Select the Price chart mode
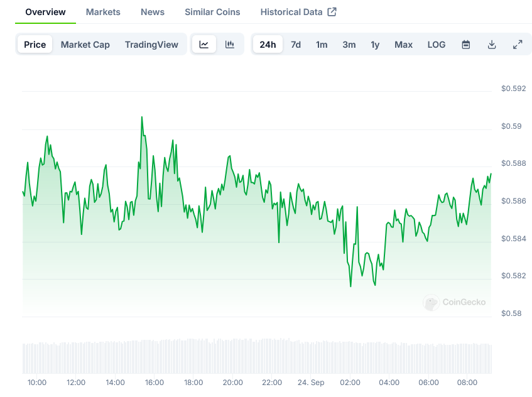The height and width of the screenshot is (397, 532). click(35, 45)
